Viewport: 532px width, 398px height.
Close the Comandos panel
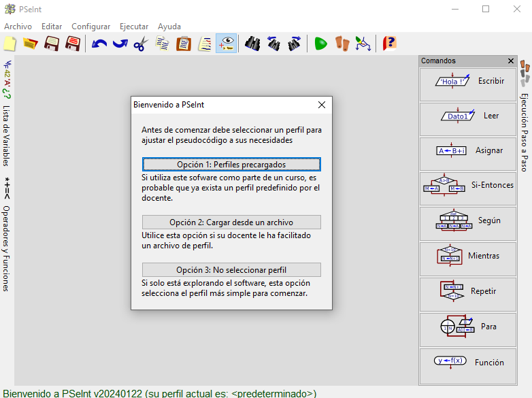coord(511,61)
